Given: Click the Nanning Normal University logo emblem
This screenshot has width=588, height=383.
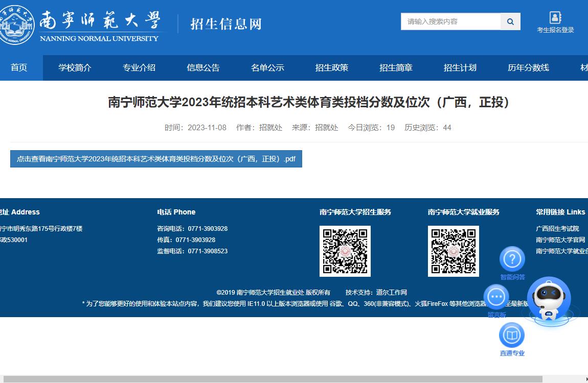Looking at the screenshot, I should point(15,25).
